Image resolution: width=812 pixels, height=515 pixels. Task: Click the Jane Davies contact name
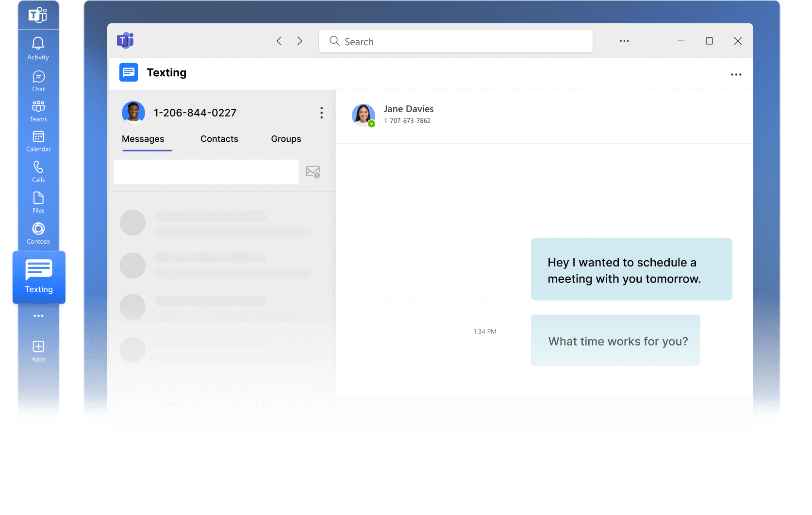pyautogui.click(x=409, y=109)
